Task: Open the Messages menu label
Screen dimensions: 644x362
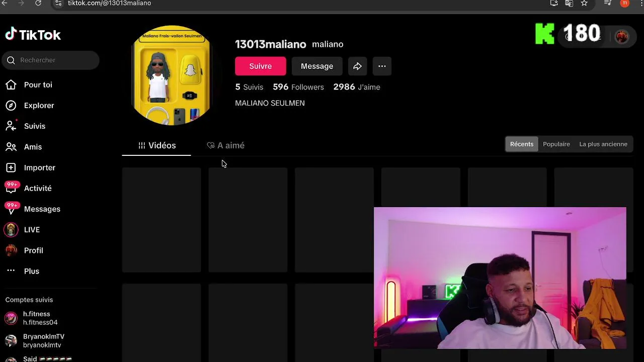Action: click(x=42, y=209)
